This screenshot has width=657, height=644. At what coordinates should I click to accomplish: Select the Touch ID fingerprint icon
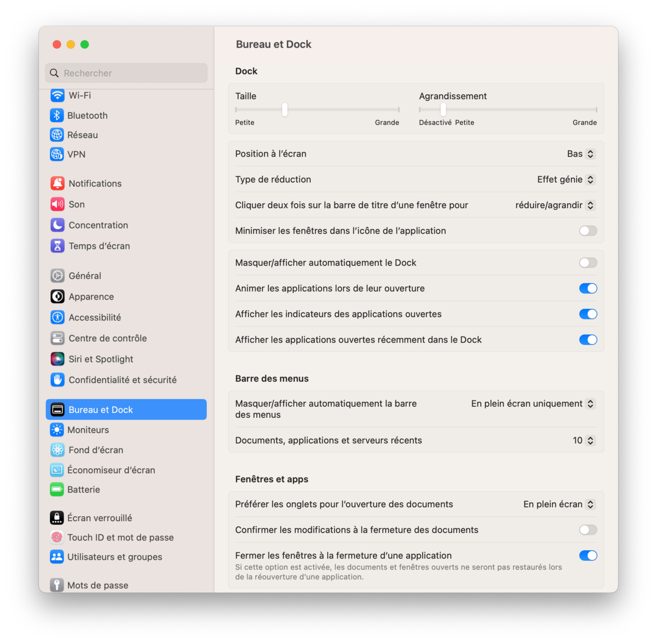click(x=57, y=537)
